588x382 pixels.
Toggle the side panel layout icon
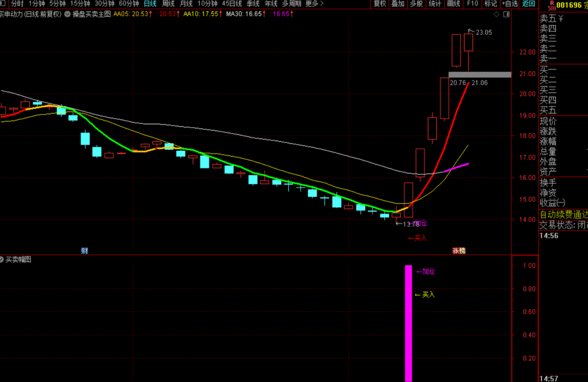click(506, 14)
